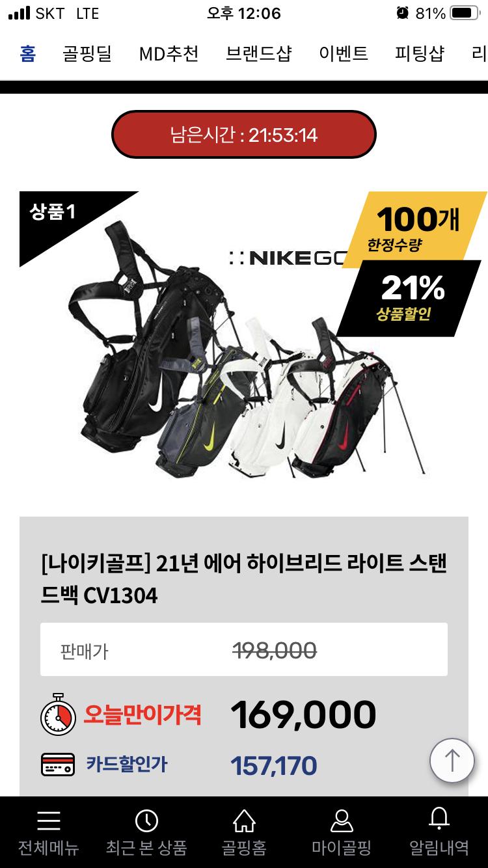488x868 pixels.
Task: Switch to the 골핑딜 tab
Action: coord(87,53)
